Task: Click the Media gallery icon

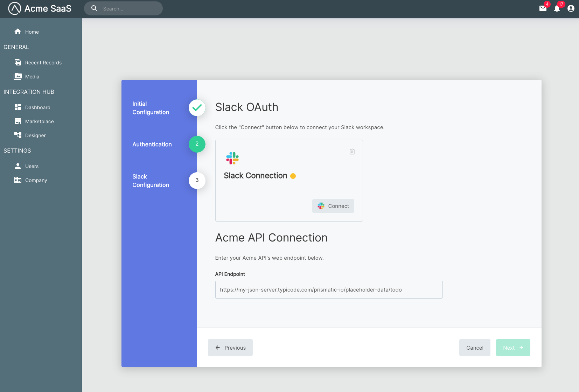Action: click(18, 76)
